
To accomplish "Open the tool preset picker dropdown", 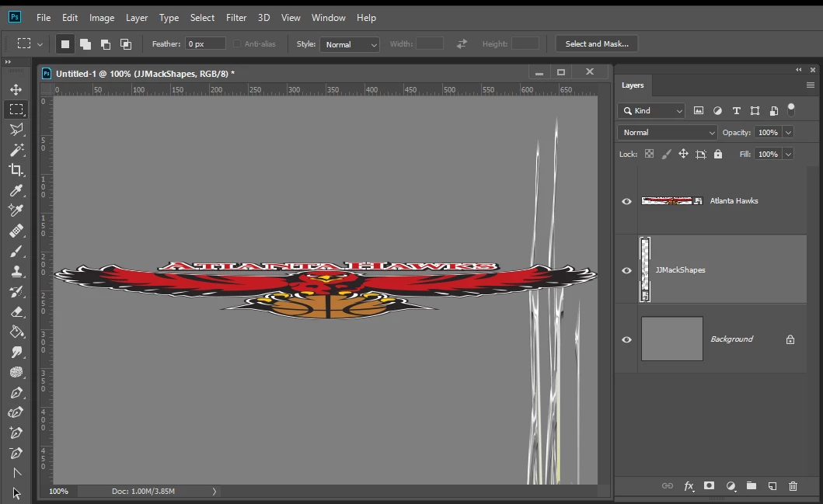I will [40, 44].
